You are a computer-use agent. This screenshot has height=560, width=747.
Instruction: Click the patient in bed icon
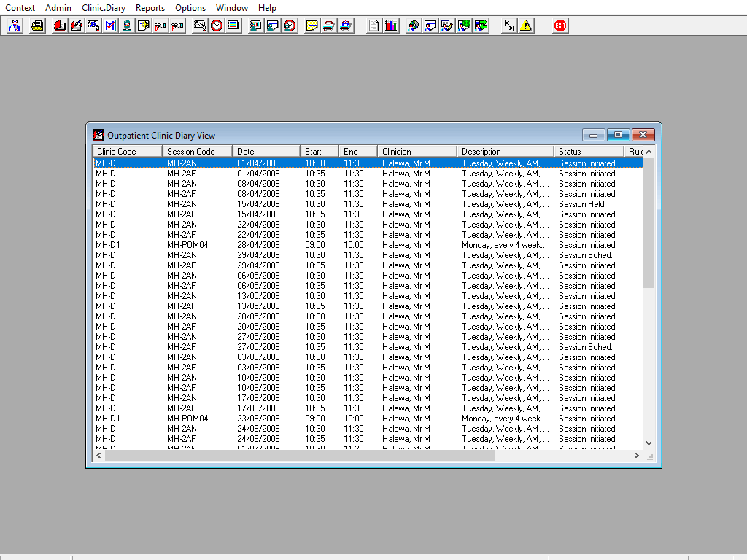345,26
